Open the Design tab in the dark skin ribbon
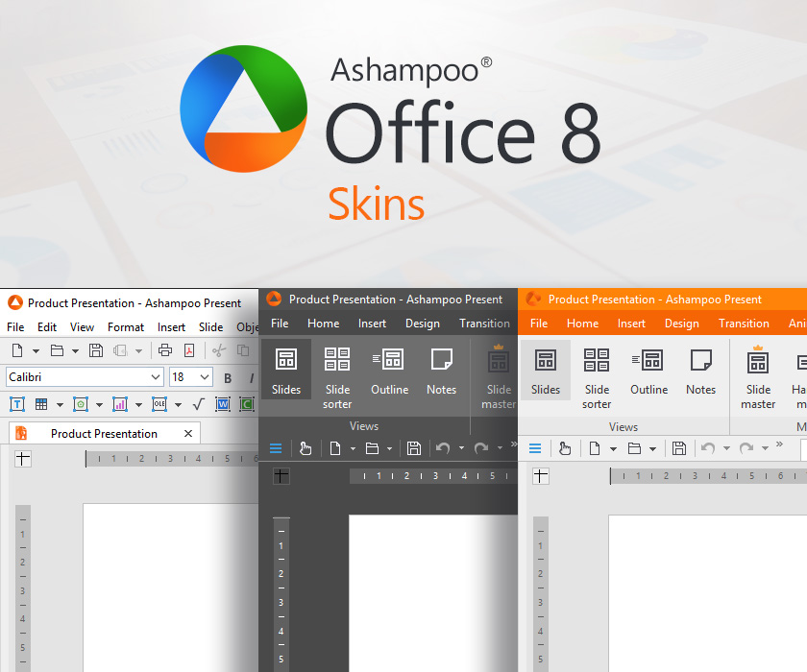 [422, 324]
